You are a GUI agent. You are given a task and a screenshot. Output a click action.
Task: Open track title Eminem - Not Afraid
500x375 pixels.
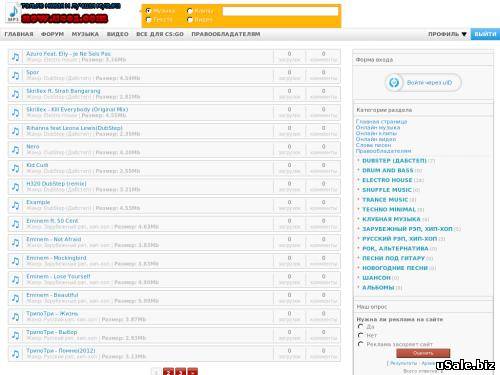click(x=54, y=239)
